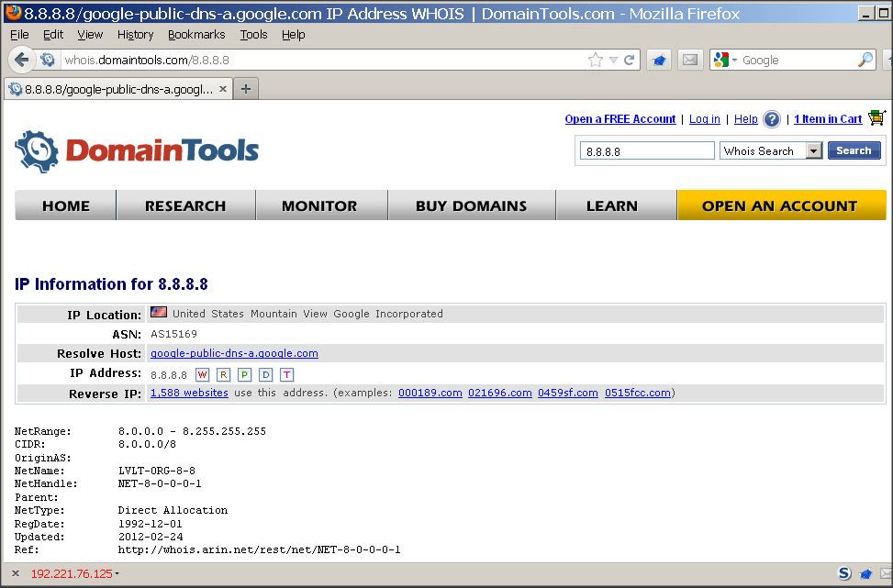Click the URL address field
893x588 pixels.
pyautogui.click(x=325, y=60)
